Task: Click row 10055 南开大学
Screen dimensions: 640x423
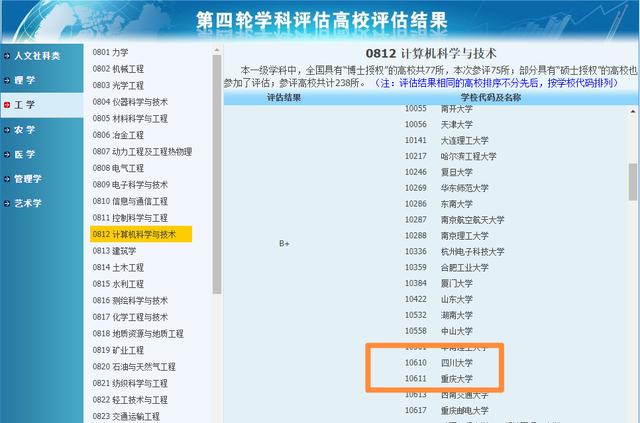Action: click(x=438, y=109)
